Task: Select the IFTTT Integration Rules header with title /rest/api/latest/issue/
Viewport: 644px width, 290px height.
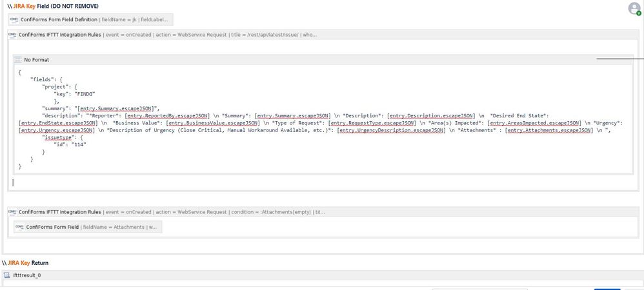Action: [x=323, y=35]
